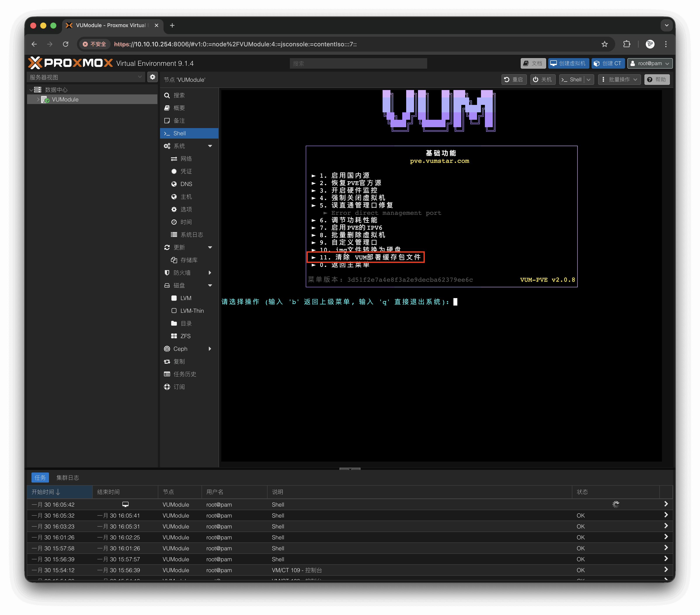
Task: Open the 文档 documentation
Action: pyautogui.click(x=533, y=63)
